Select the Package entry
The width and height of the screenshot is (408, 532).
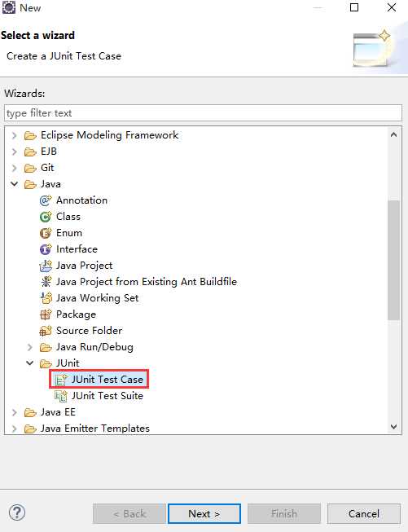[x=76, y=314]
